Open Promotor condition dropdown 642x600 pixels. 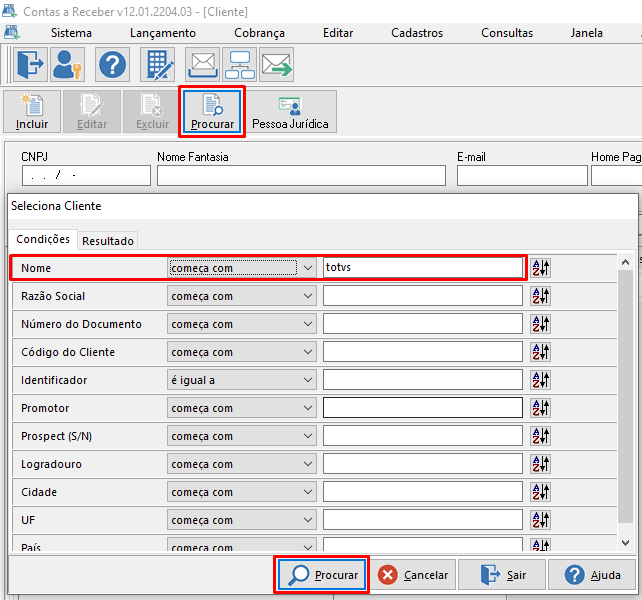pos(242,408)
